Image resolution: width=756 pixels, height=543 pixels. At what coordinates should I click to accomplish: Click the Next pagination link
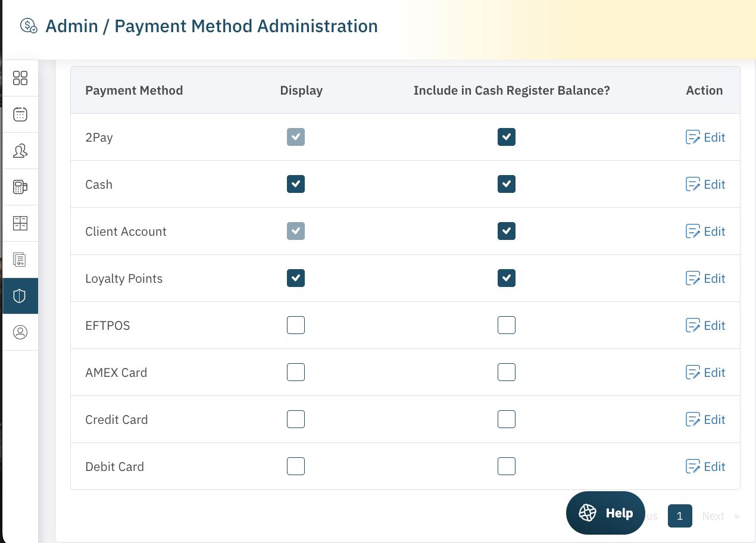click(x=713, y=516)
